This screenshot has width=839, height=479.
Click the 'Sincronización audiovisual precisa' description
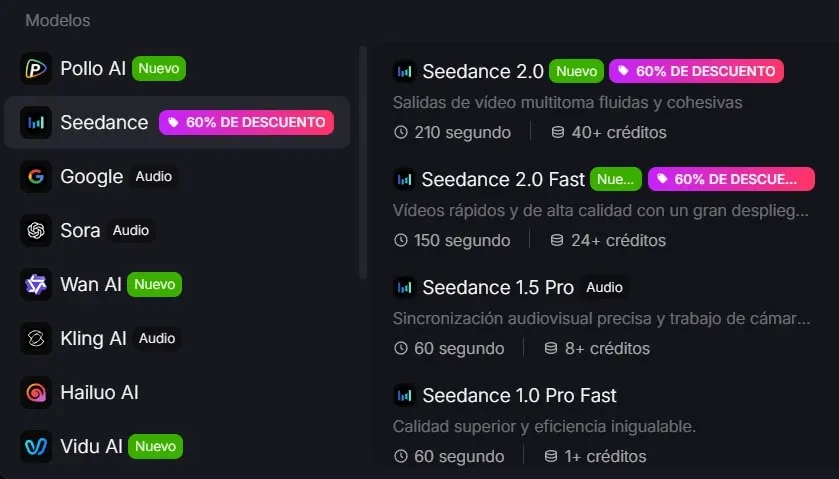601,318
